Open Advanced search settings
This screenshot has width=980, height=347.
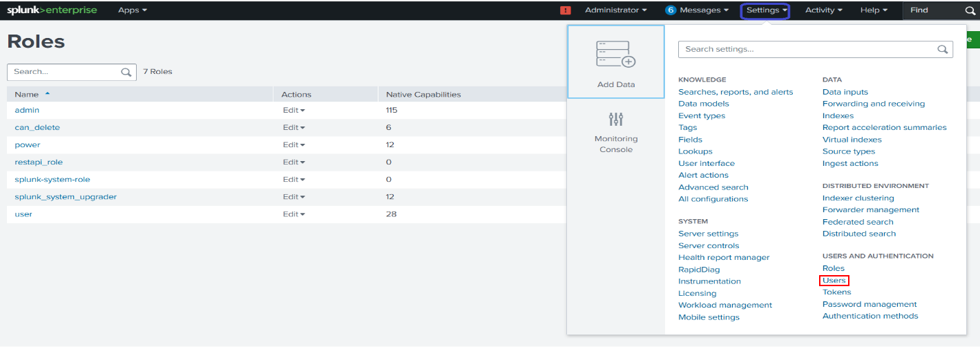click(x=713, y=187)
